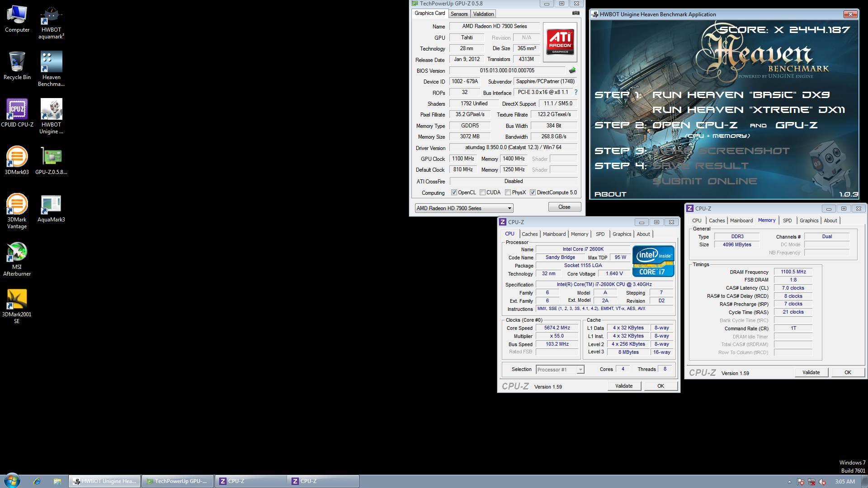Open Internet Explorer from the taskbar
The image size is (868, 488).
point(37,481)
